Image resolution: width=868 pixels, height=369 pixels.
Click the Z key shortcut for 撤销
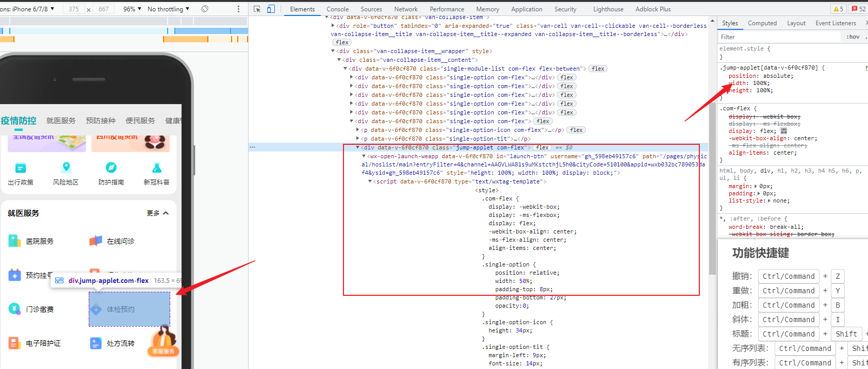pyautogui.click(x=838, y=276)
